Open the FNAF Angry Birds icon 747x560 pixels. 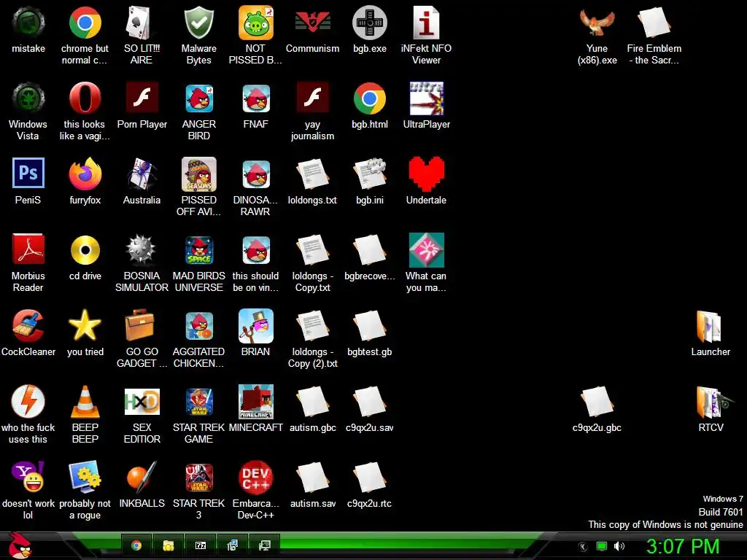point(255,98)
